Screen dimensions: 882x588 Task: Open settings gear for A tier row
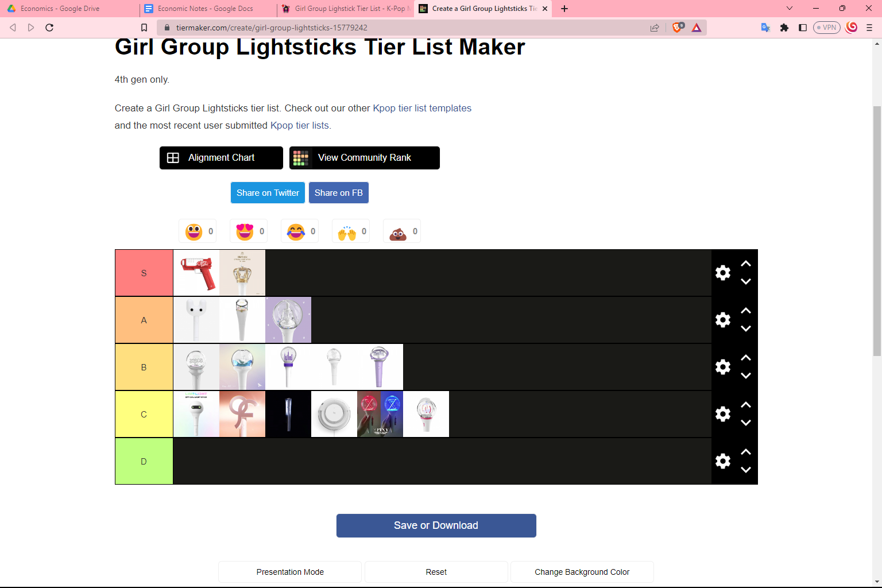[723, 320]
